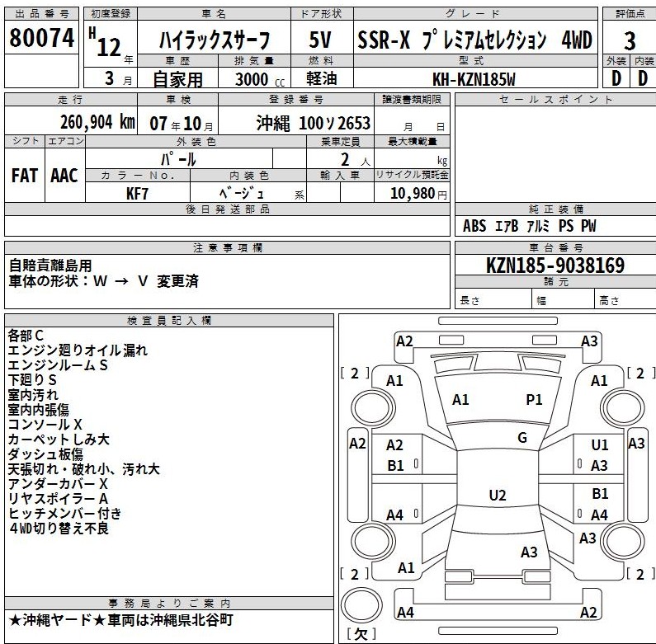Image resolution: width=656 pixels, height=644 pixels.
Task: Click the 欠 spare tire marker
Action: click(361, 634)
